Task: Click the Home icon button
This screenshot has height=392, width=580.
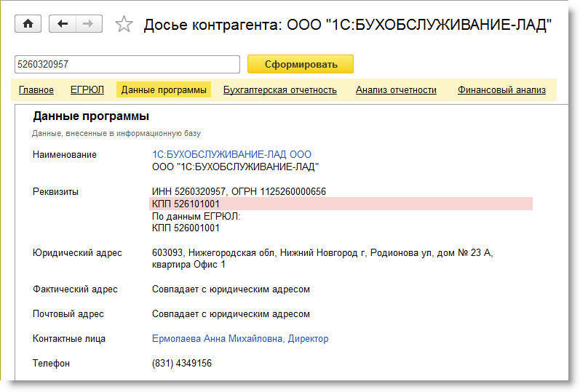Action: pos(28,23)
